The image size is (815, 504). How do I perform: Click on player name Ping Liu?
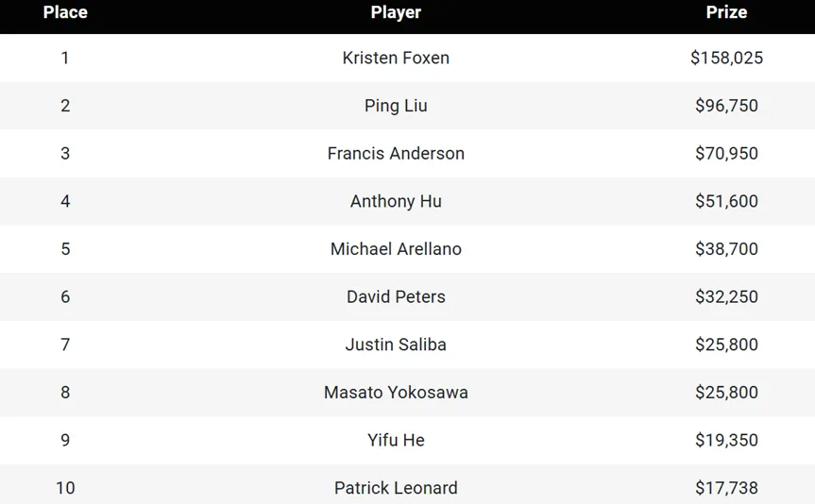point(396,106)
